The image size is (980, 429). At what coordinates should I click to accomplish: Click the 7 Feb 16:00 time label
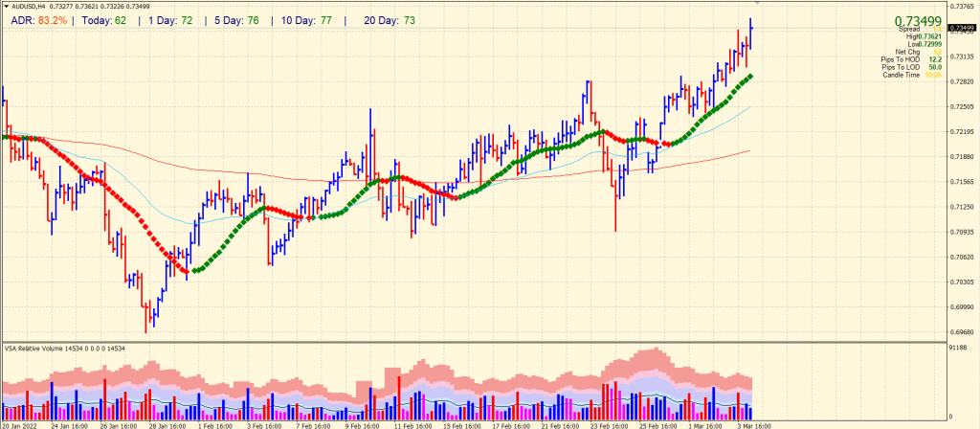point(316,424)
